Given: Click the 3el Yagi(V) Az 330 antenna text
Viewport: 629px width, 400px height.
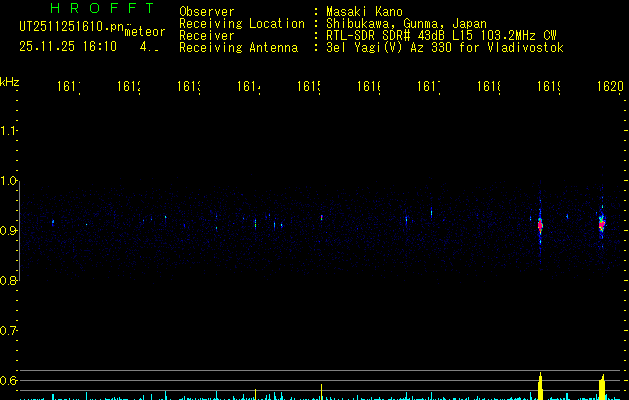Looking at the screenshot, I should (445, 48).
